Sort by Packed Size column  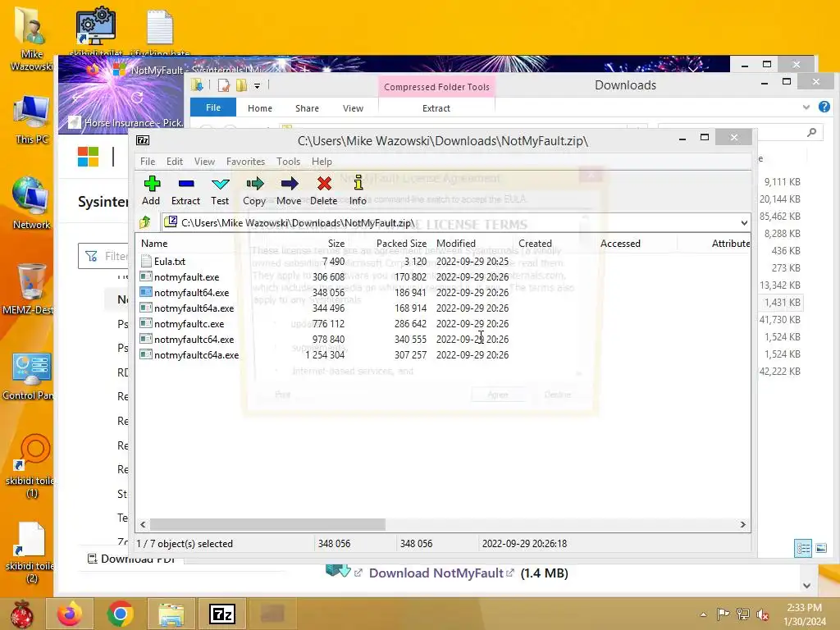pyautogui.click(x=401, y=243)
